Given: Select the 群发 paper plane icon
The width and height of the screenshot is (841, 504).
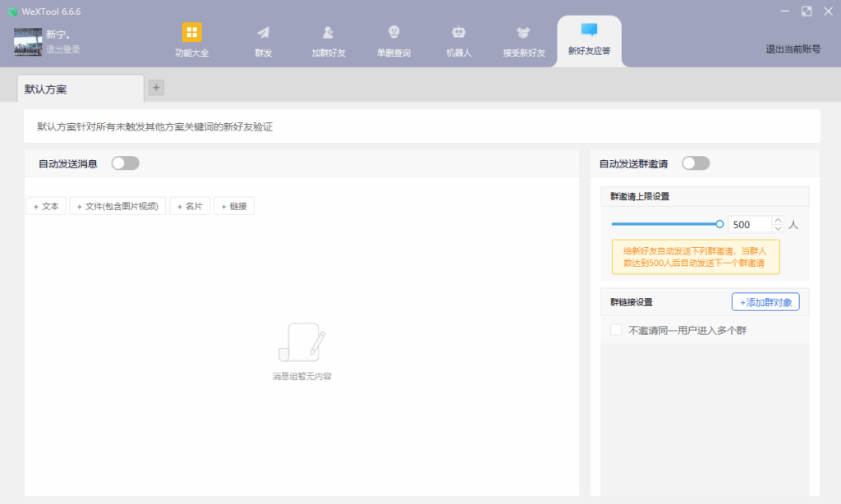Looking at the screenshot, I should pyautogui.click(x=263, y=33).
